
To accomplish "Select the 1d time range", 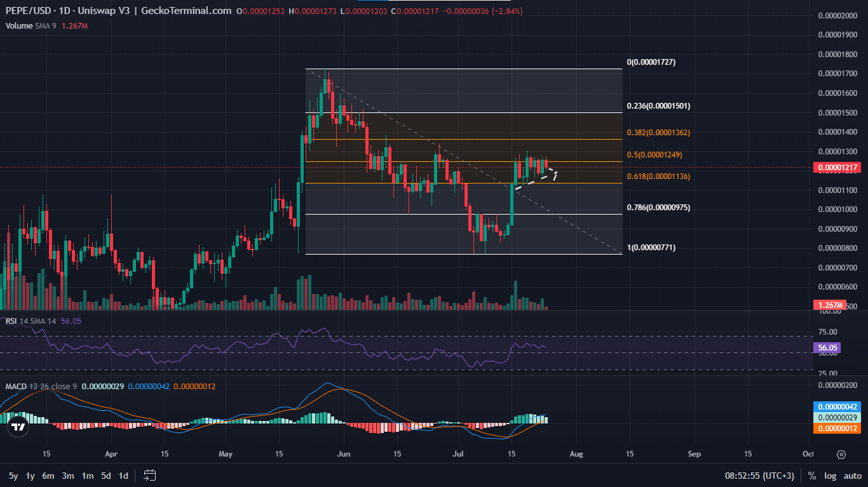I will (124, 476).
